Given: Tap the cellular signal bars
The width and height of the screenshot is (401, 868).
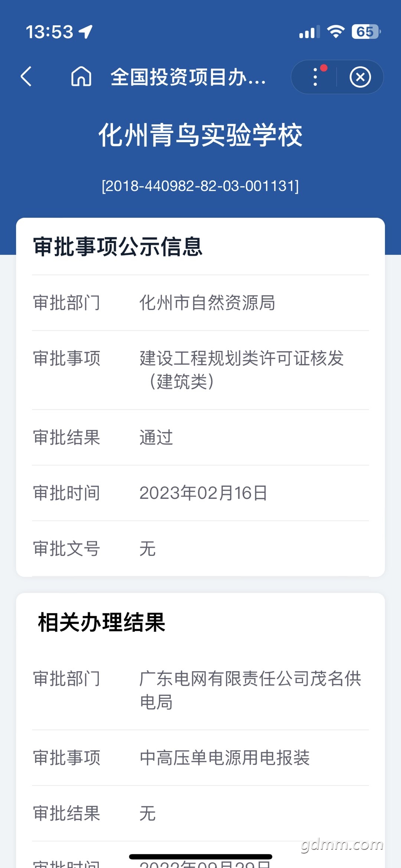Looking at the screenshot, I should 309,32.
